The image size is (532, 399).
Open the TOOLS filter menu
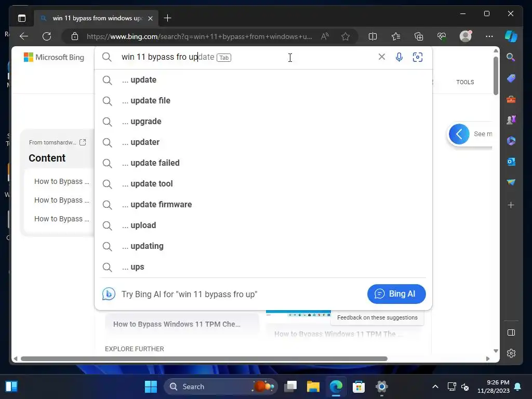pos(465,82)
